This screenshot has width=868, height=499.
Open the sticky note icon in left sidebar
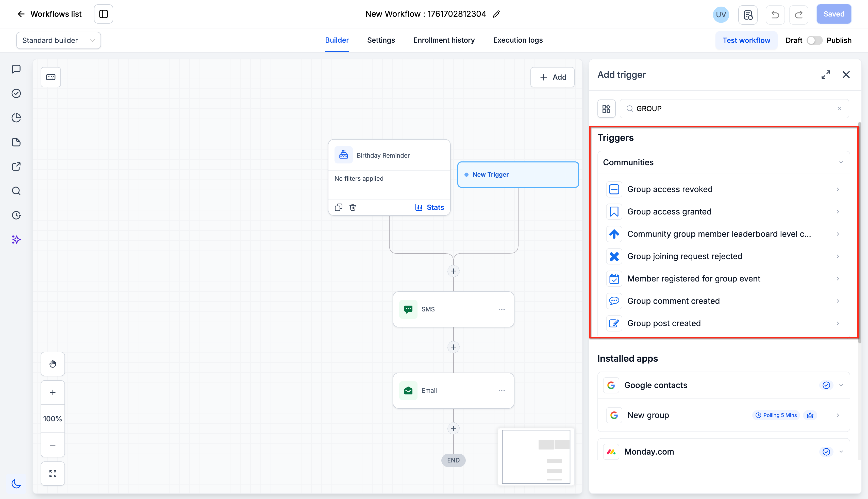pyautogui.click(x=16, y=142)
